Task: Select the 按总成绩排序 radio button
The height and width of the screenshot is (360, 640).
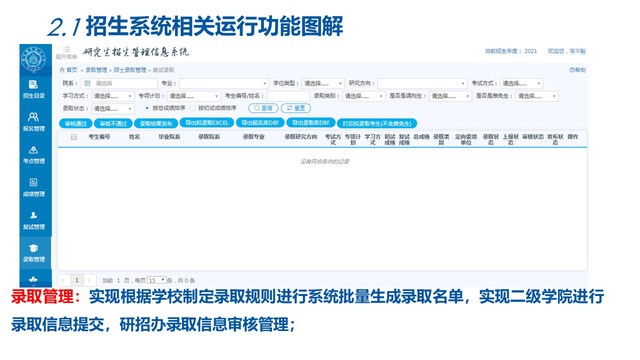Action: click(x=147, y=108)
